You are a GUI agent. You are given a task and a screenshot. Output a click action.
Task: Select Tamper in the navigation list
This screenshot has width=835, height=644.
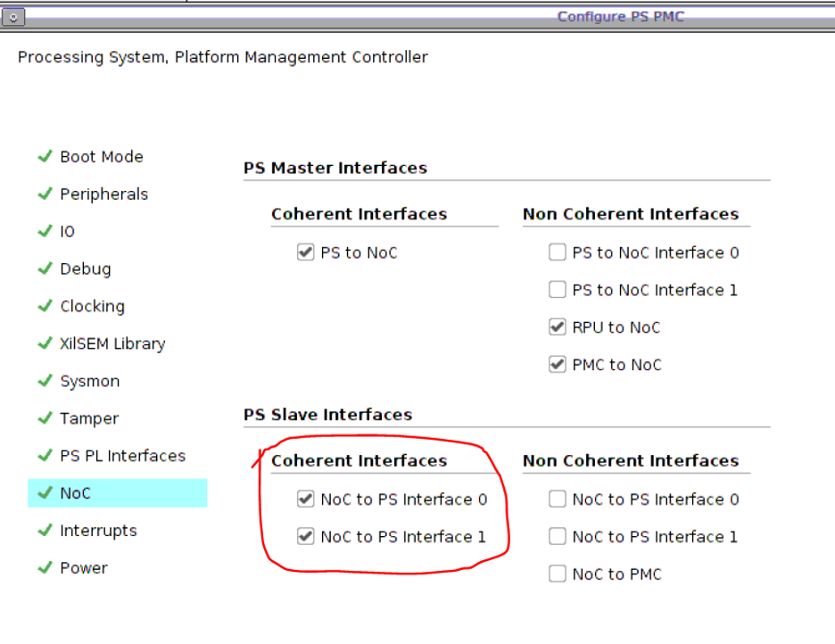click(x=88, y=419)
